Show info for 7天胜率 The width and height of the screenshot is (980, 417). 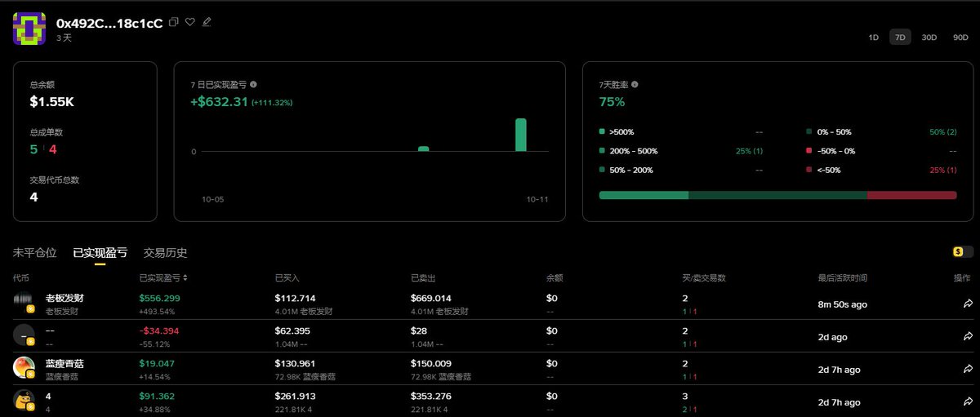coord(635,84)
